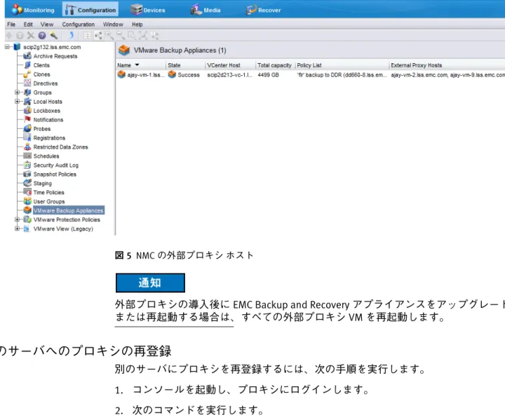Click the Restricted Data Zones icon
The image size is (505, 420).
pyautogui.click(x=27, y=147)
